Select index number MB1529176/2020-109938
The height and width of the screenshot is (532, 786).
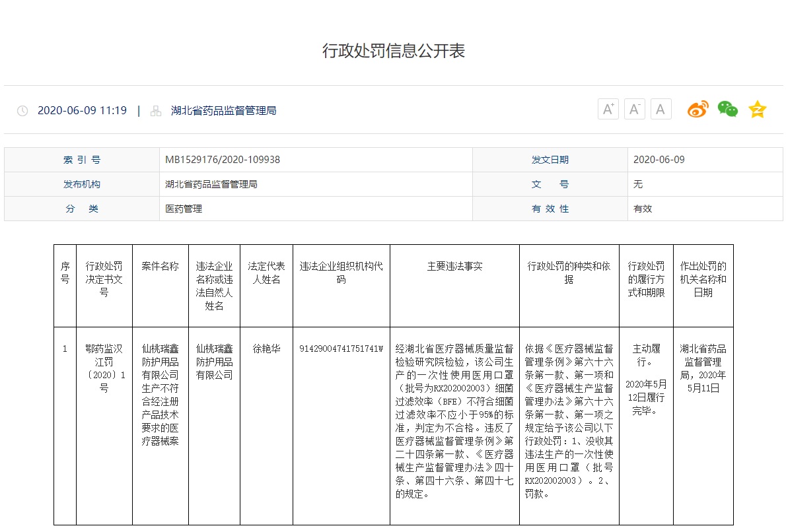223,160
